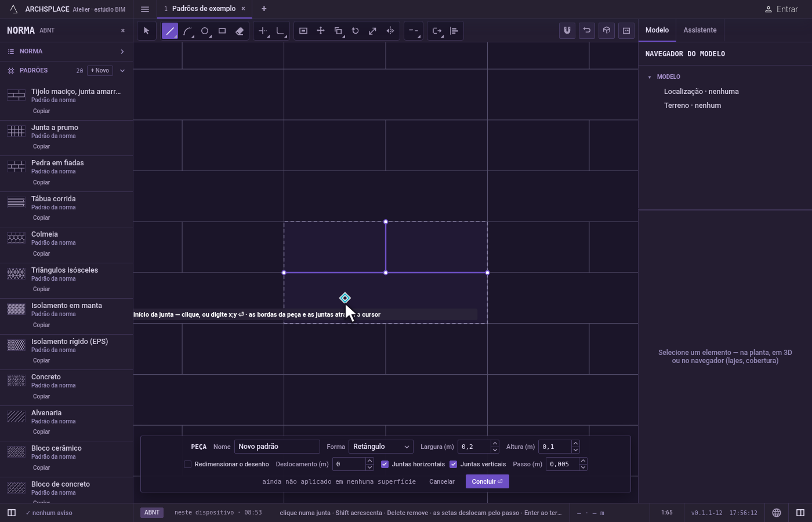The width and height of the screenshot is (812, 522).
Task: Click the Cancelar button
Action: [x=442, y=481]
